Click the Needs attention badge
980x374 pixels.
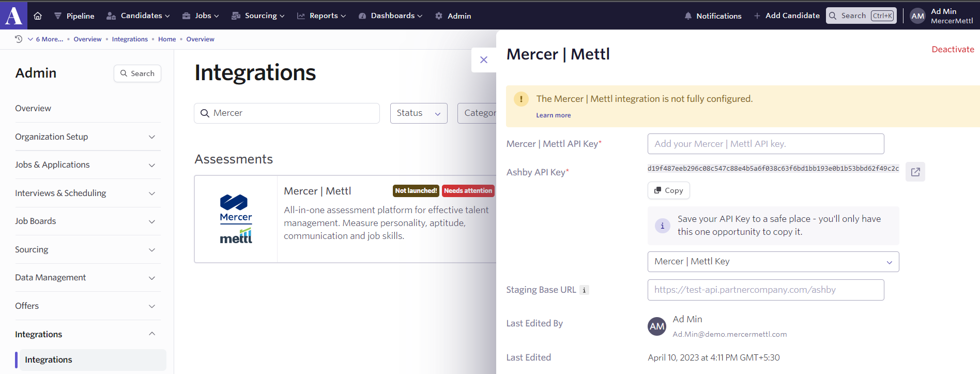click(468, 191)
